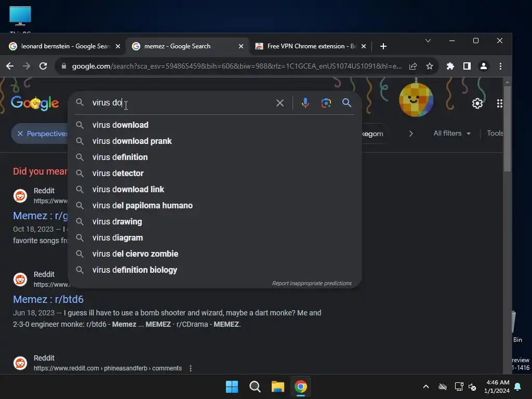This screenshot has width=532, height=399.
Task: Open search Tools
Action: pos(495,134)
